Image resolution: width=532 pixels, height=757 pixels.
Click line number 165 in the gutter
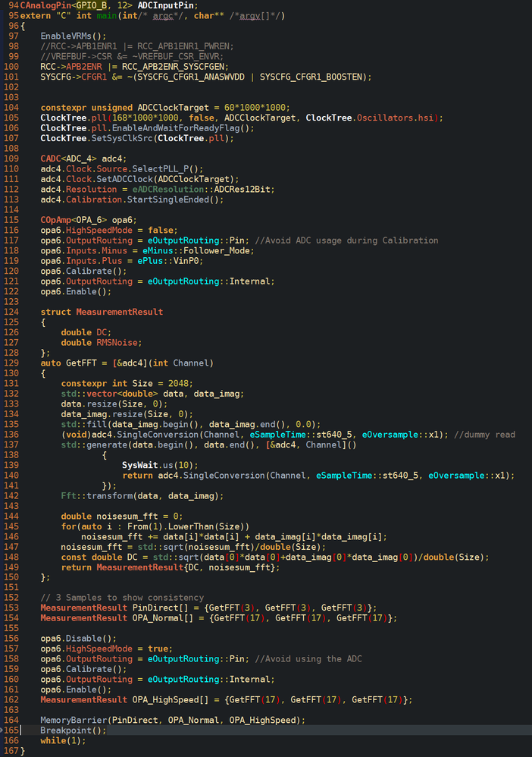[11, 730]
